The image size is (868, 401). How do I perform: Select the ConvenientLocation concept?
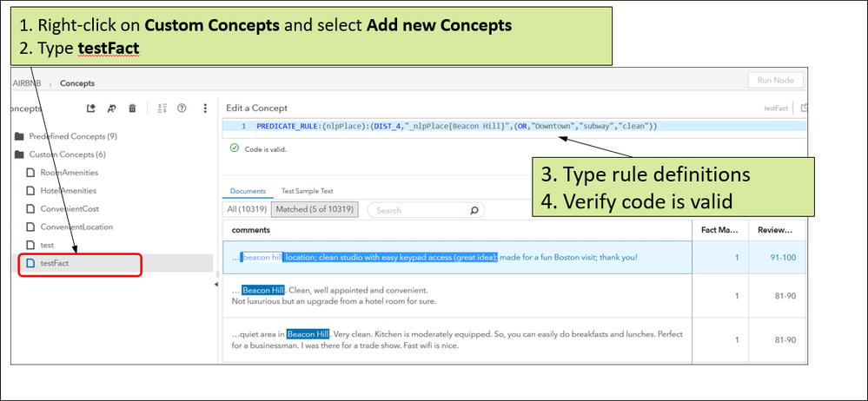point(76,227)
